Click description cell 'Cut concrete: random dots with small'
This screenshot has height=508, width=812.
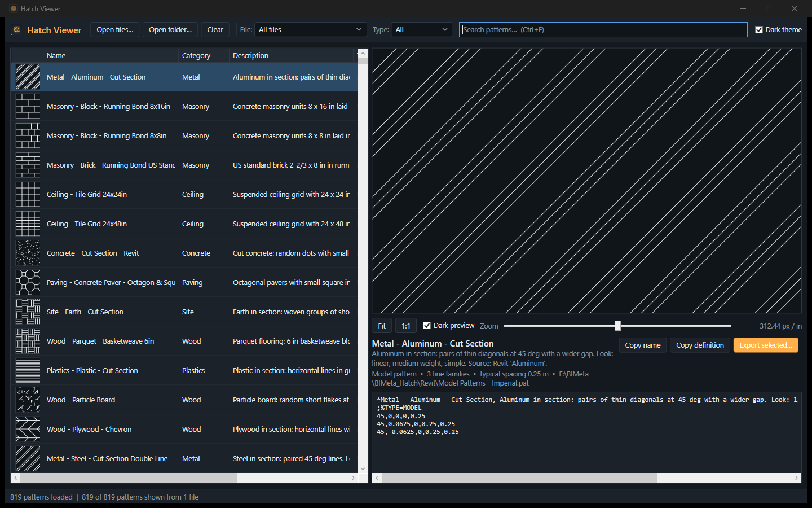coord(292,253)
